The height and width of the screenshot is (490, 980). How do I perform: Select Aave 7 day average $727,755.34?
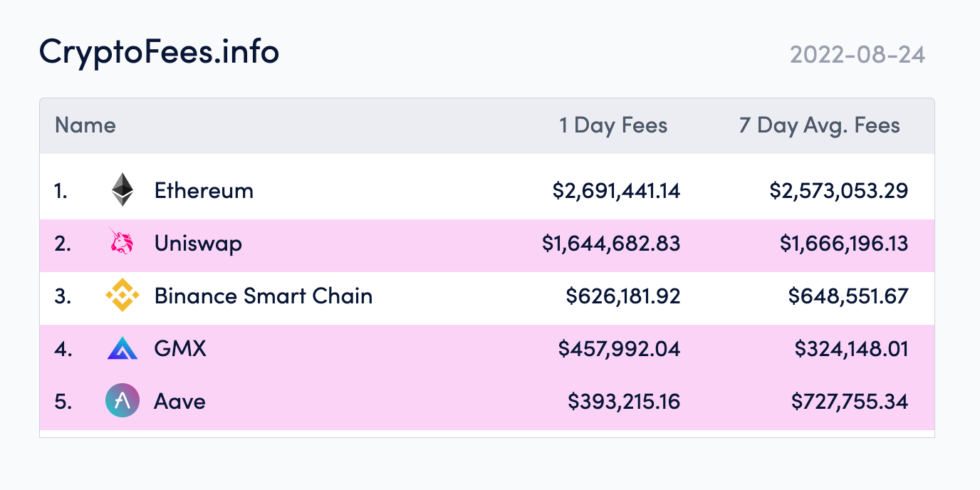[x=850, y=401]
